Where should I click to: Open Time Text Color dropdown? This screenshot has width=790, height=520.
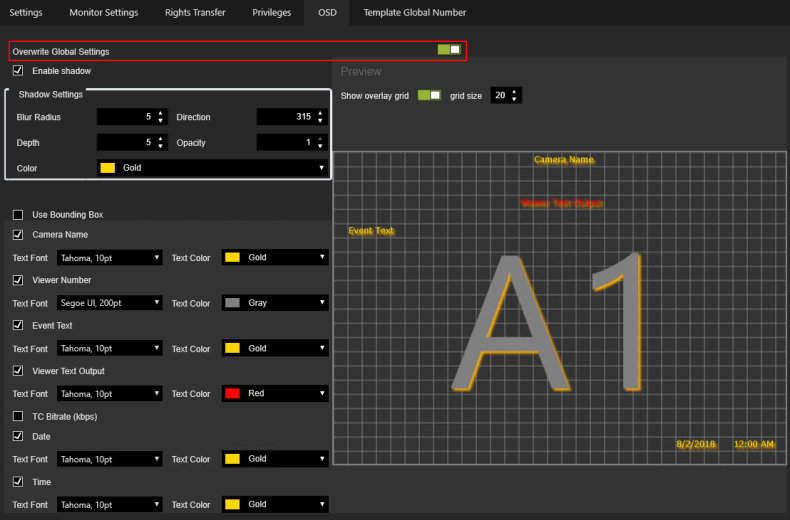tap(275, 504)
